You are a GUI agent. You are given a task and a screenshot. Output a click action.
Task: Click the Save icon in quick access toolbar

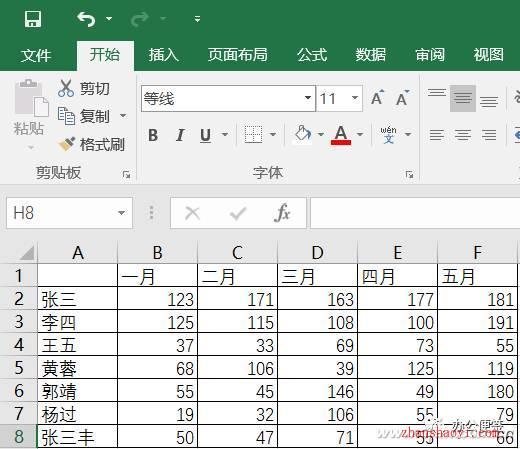(33, 19)
